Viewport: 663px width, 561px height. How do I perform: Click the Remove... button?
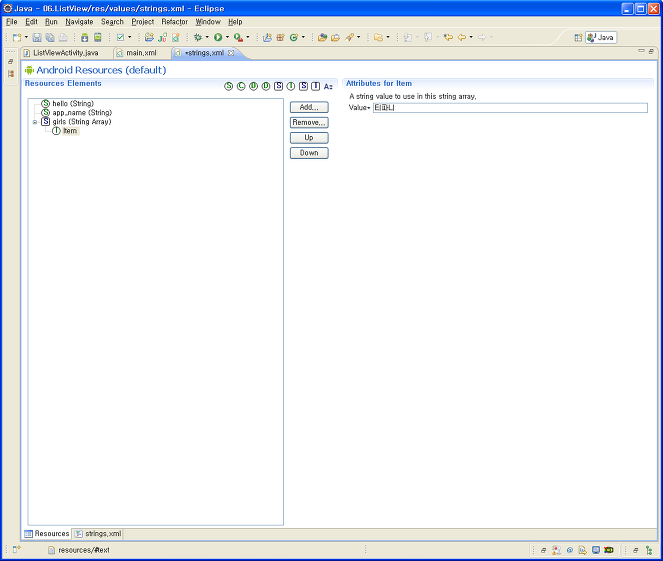coord(309,123)
